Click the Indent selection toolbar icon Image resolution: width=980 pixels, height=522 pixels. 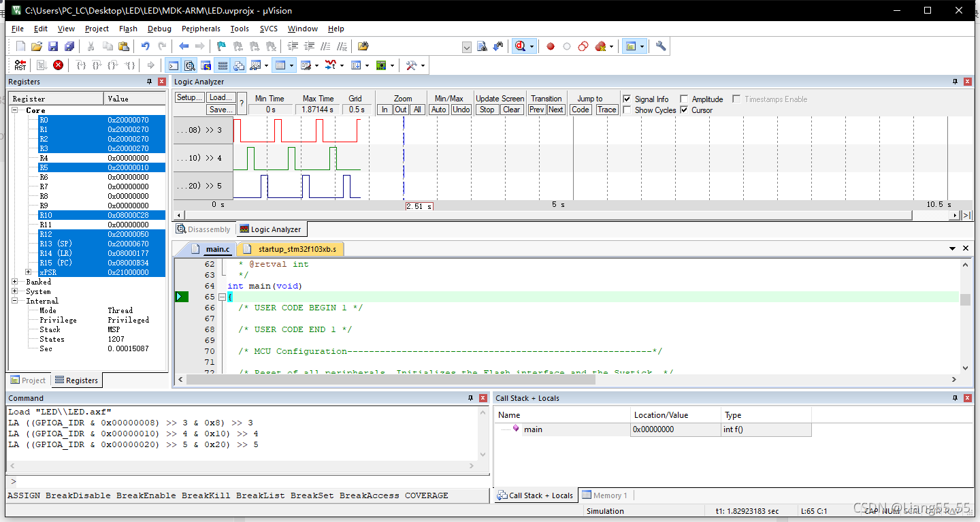[x=293, y=46]
